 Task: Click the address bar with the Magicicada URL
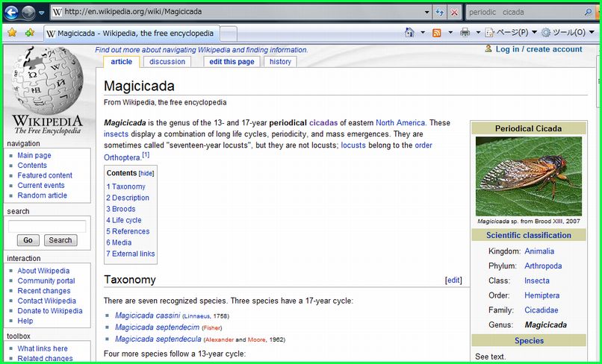(236, 12)
